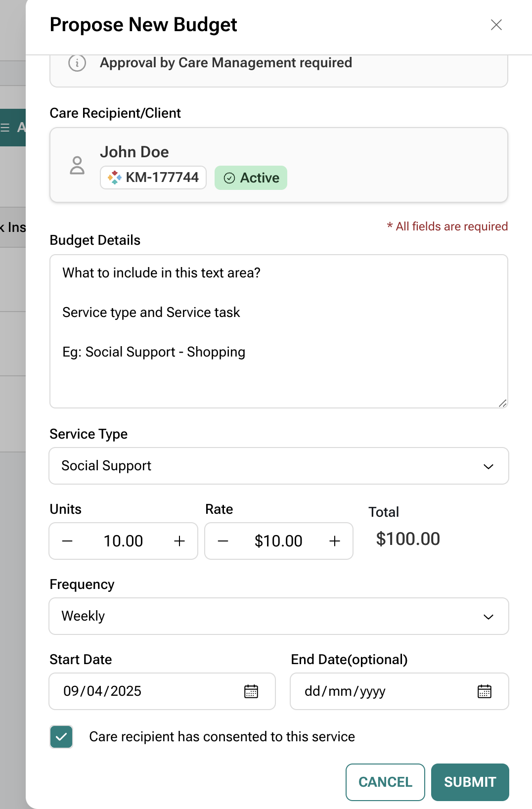Click the colorful logo in KM-177744 badge
The image size is (532, 809).
(115, 178)
